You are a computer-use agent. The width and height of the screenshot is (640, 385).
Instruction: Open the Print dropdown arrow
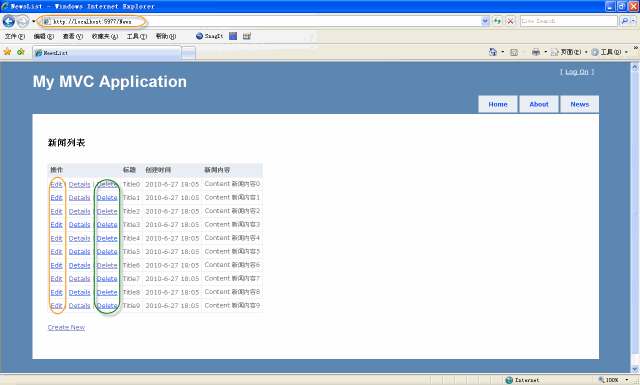(545, 52)
